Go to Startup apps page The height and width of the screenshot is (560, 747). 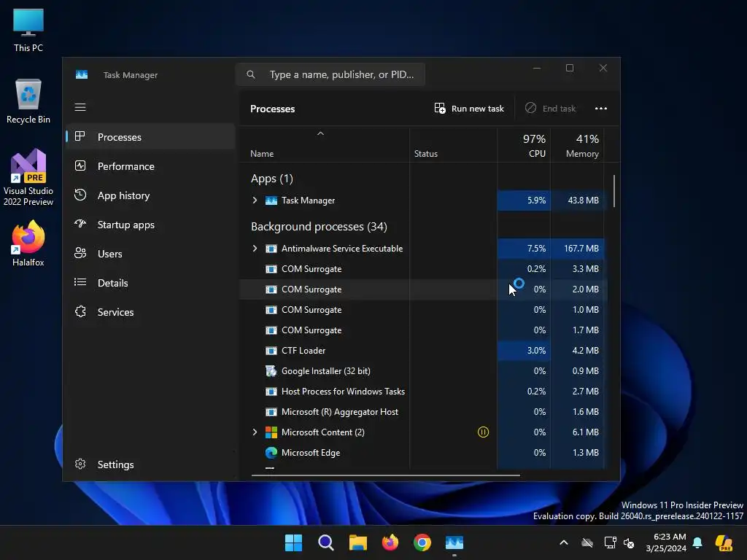[x=150, y=225]
